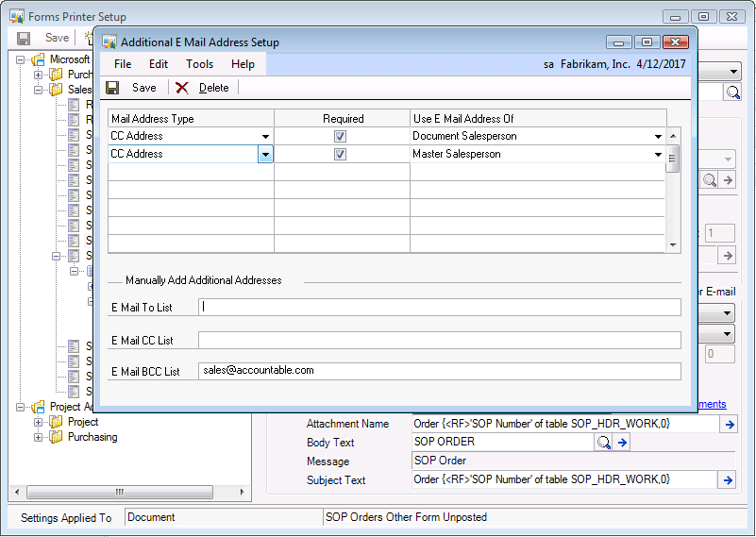Click the blue arrow next to Attachment Name
The image size is (756, 537).
tap(728, 425)
